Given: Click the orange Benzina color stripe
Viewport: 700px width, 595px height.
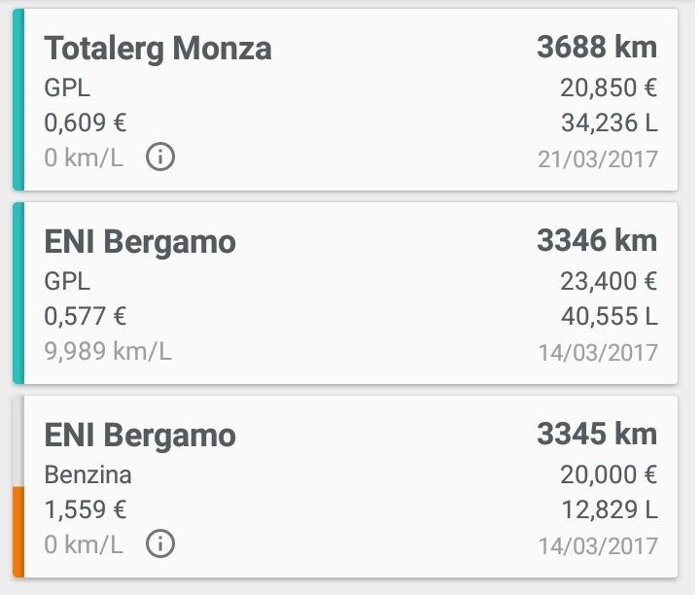Looking at the screenshot, I should 18,532.
